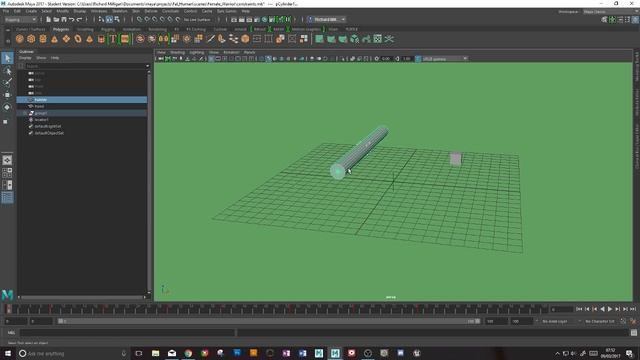
Task: Activate the Rotate tool in toolbox
Action: 7,107
